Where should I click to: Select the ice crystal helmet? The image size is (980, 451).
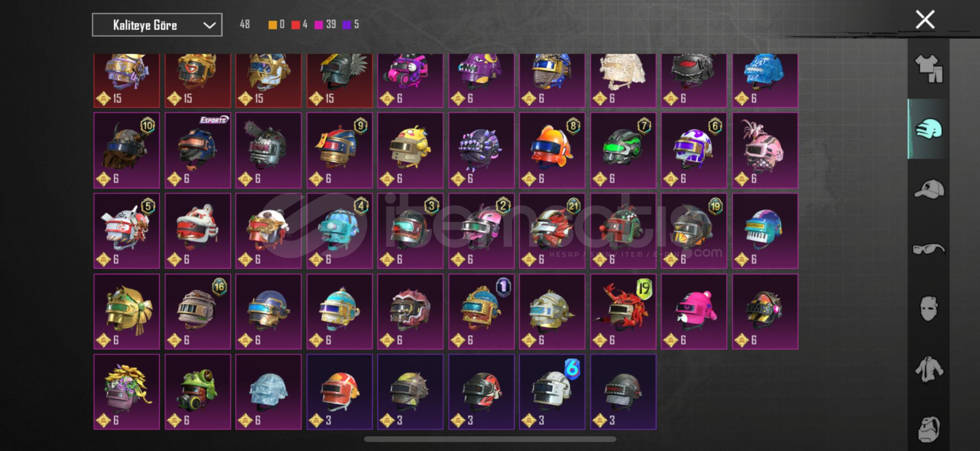point(268,392)
